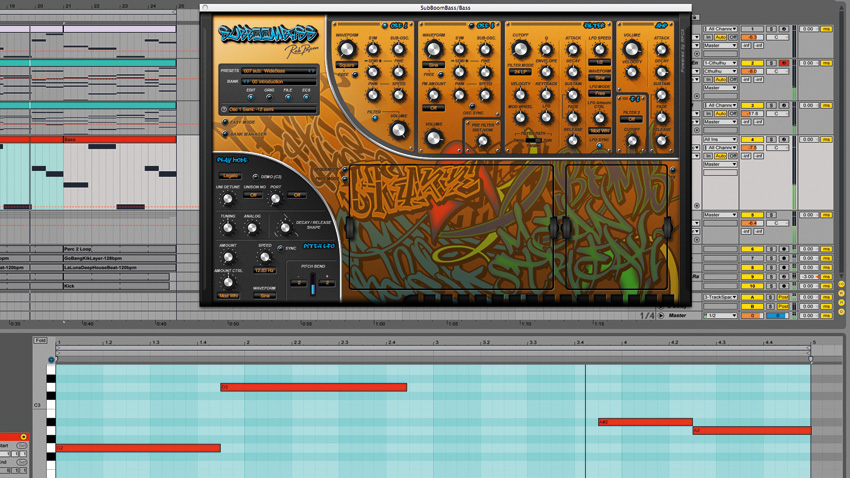The width and height of the screenshot is (850, 478).
Task: Select the Perc 2 Loop clip
Action: [119, 249]
